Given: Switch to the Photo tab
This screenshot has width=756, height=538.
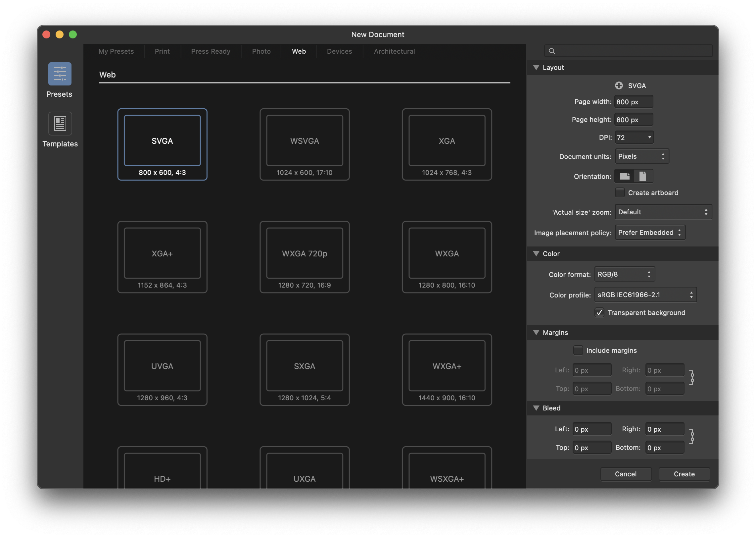Looking at the screenshot, I should point(261,51).
